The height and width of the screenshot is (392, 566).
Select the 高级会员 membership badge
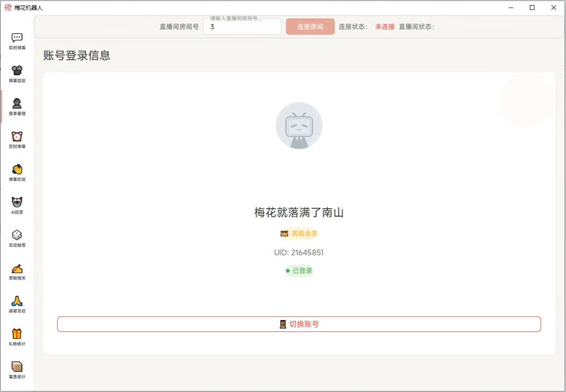pos(299,233)
